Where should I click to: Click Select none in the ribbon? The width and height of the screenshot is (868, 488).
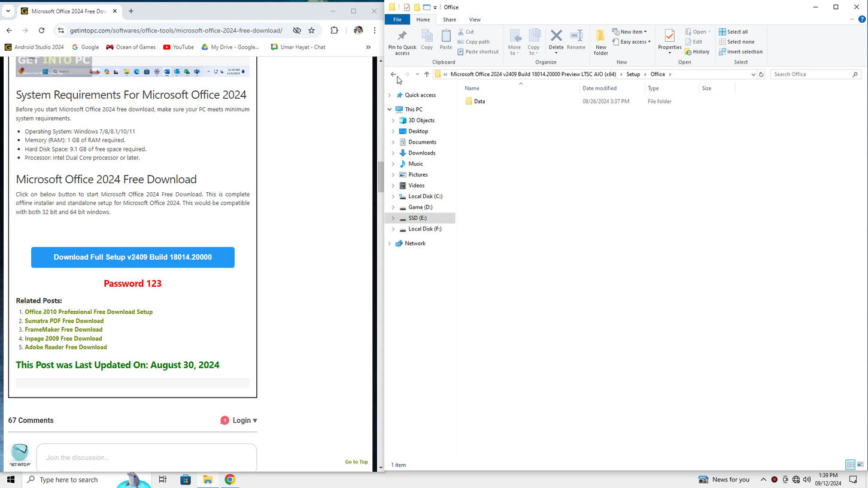click(736, 42)
